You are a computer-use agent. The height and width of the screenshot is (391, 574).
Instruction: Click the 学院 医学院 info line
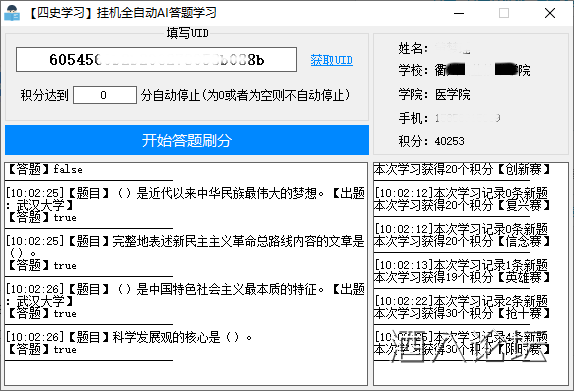pos(435,94)
